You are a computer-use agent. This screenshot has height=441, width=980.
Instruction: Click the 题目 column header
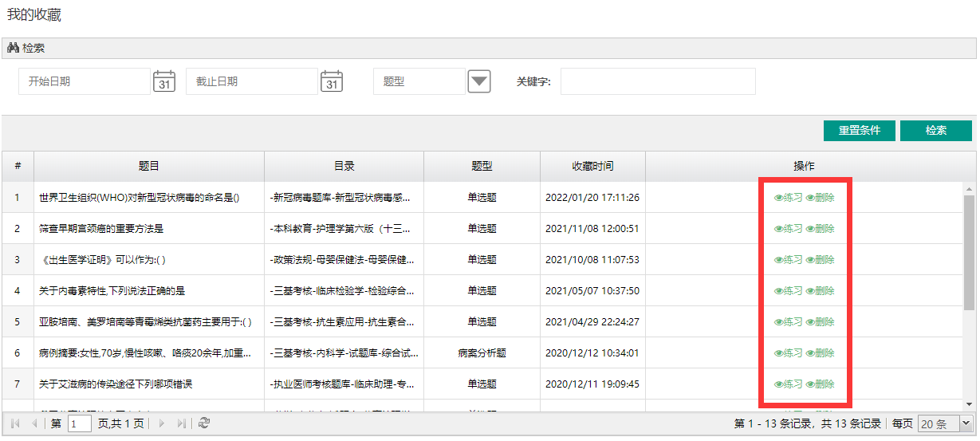(x=149, y=167)
